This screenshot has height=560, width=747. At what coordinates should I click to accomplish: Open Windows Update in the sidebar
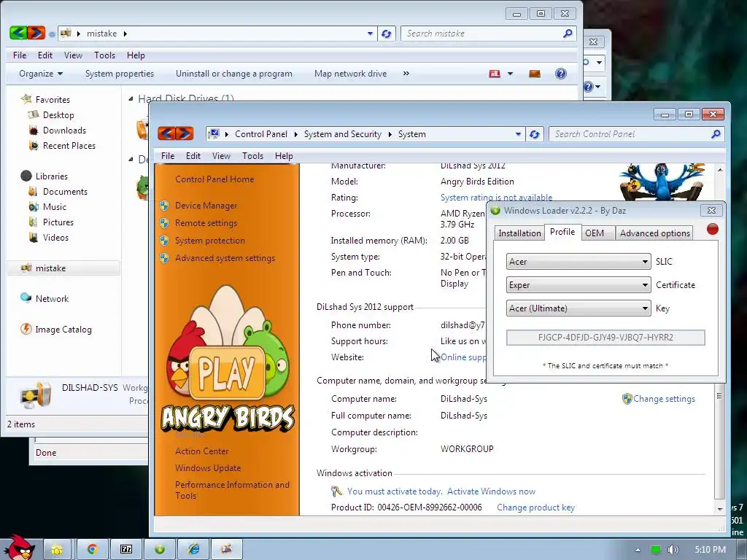click(208, 467)
